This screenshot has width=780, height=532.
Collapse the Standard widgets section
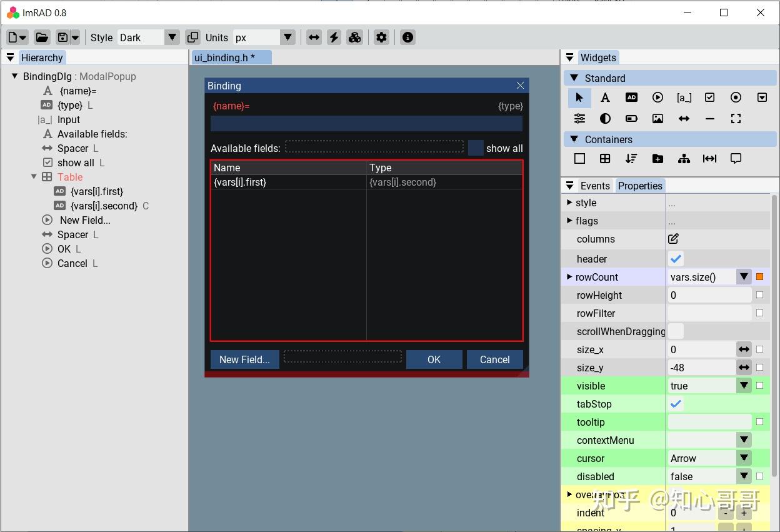coord(574,78)
